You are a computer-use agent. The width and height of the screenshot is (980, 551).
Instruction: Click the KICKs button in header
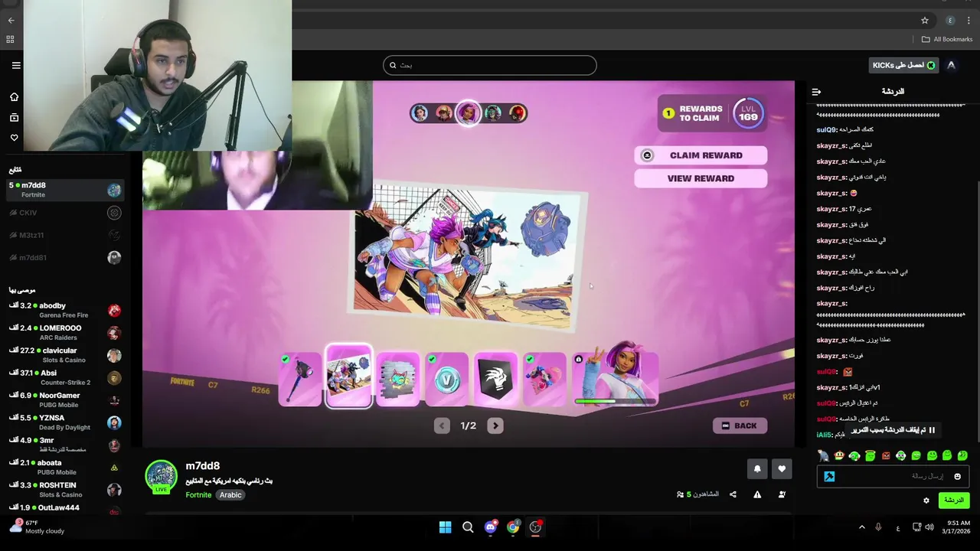click(903, 65)
